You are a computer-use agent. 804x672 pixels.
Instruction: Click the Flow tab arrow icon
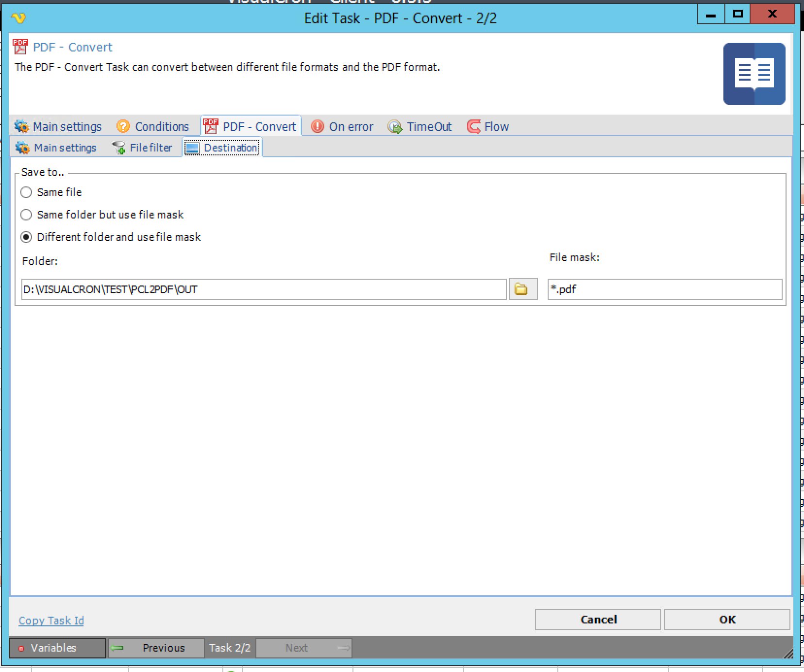[473, 127]
